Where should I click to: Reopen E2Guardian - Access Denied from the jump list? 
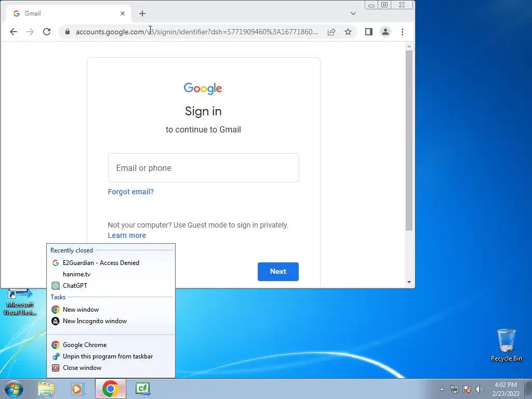111,262
